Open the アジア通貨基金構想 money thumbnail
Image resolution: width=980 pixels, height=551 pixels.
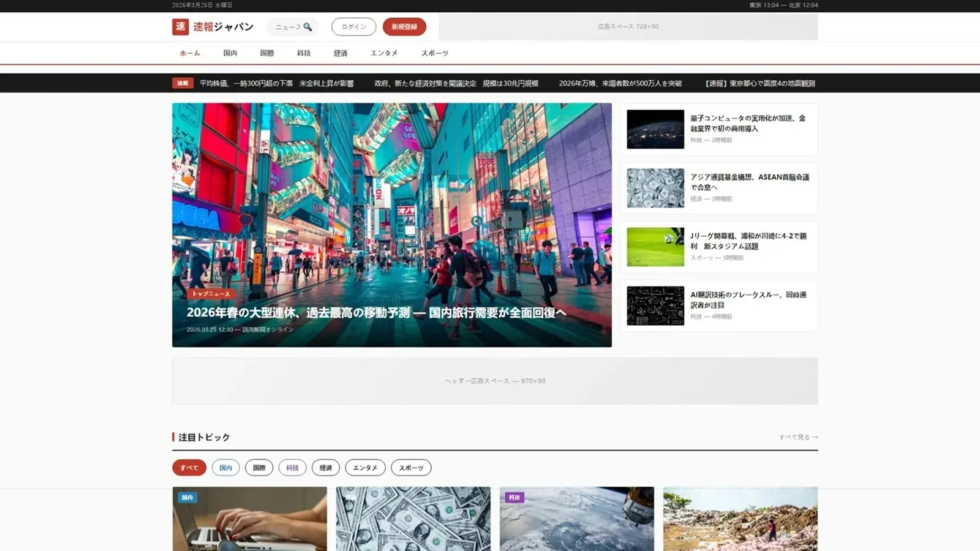point(655,188)
